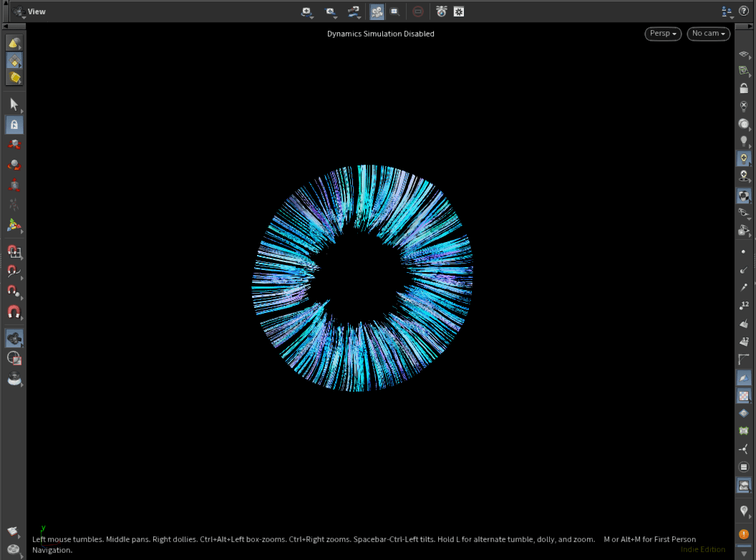
Task: Toggle the Dynamics Simulation Disabled banner
Action: point(380,34)
